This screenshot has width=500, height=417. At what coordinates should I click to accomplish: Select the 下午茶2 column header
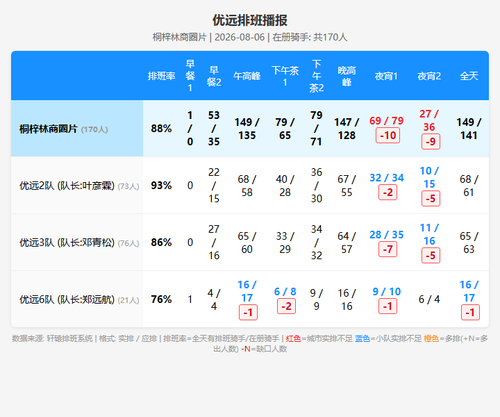click(316, 76)
